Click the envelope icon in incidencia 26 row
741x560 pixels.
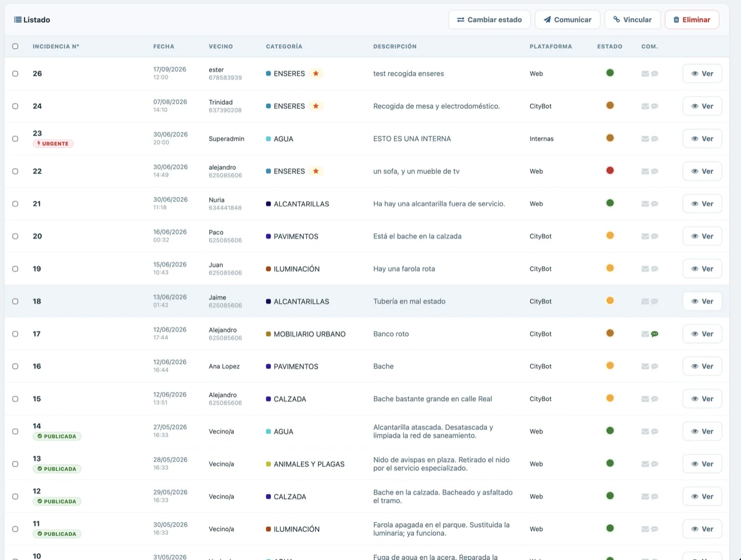645,73
